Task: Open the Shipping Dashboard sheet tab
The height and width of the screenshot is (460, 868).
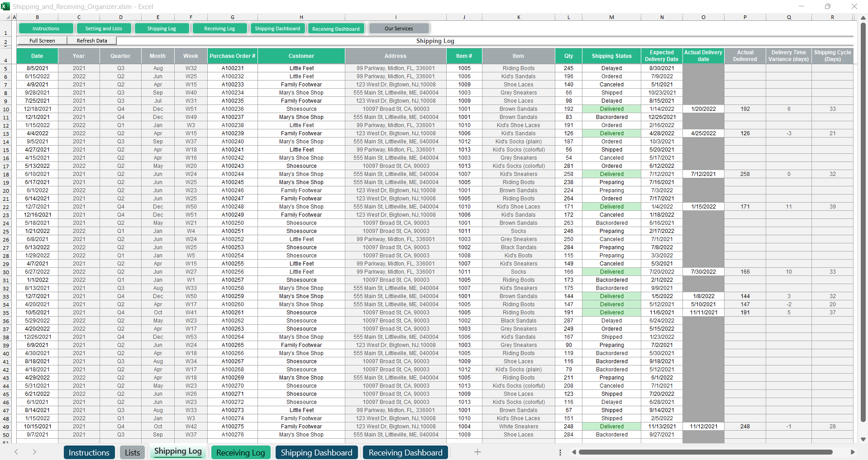Action: point(316,453)
